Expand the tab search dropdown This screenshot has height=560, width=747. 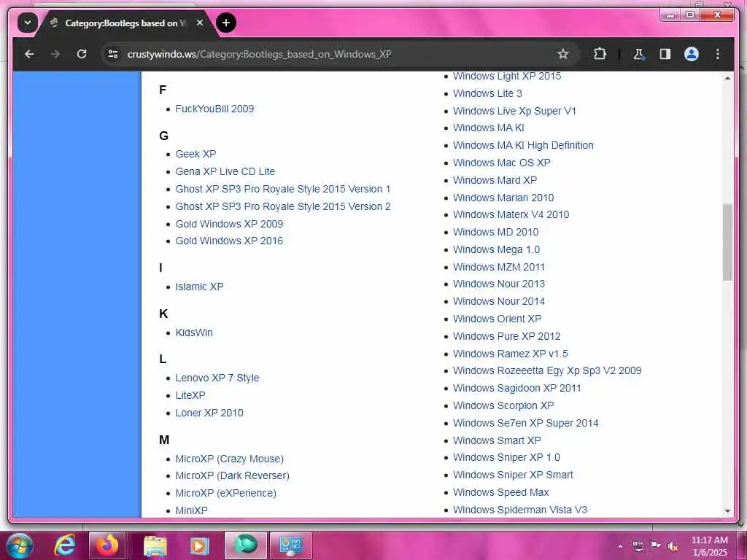point(28,23)
